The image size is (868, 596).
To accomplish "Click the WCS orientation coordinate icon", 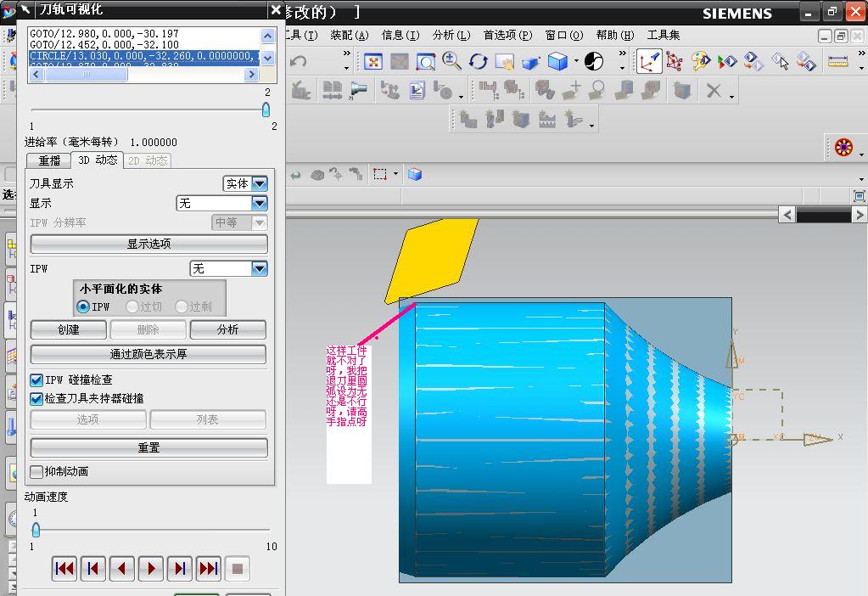I will pyautogui.click(x=649, y=62).
